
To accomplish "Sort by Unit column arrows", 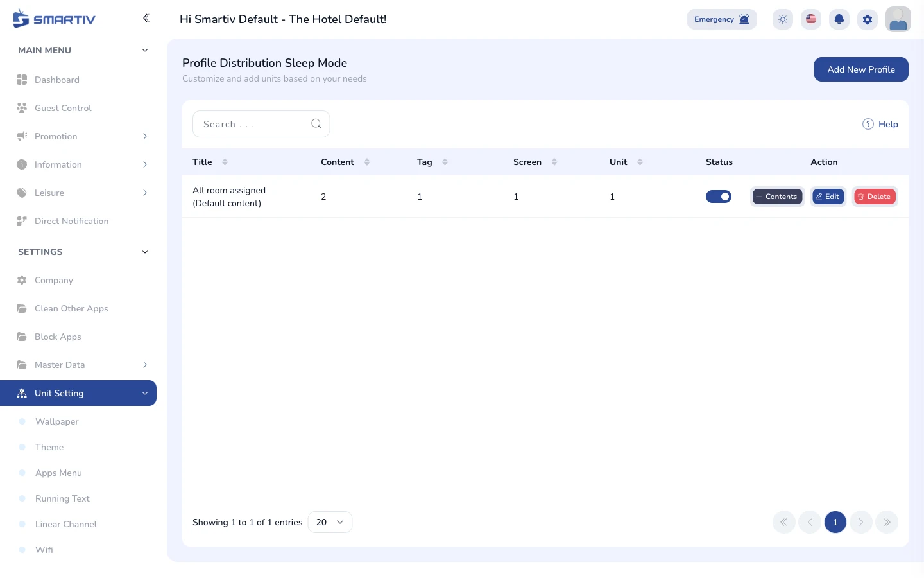I will coord(640,162).
